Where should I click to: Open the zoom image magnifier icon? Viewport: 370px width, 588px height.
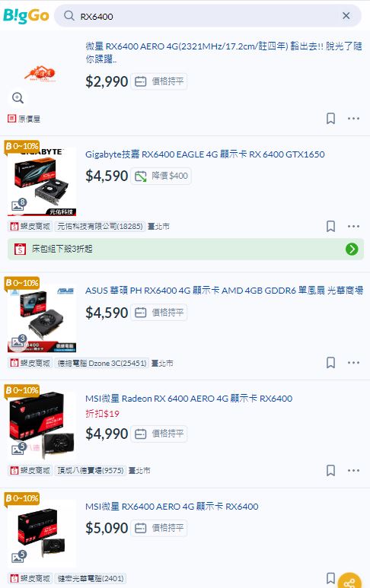(18, 98)
